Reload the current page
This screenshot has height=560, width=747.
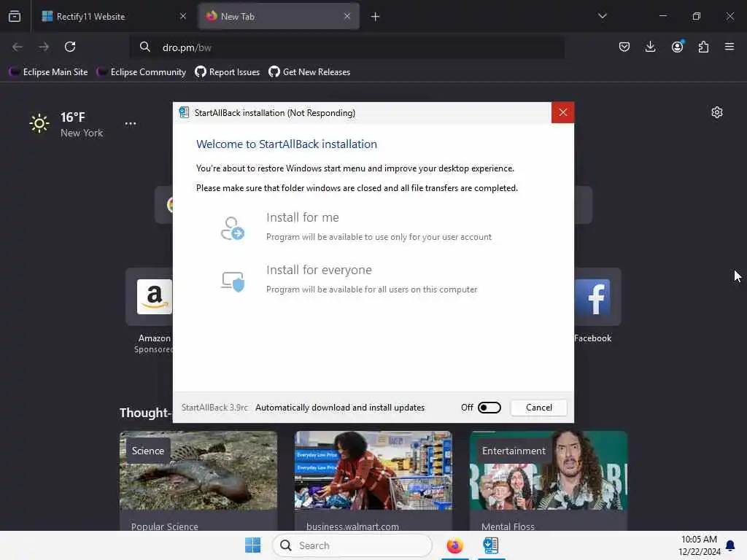point(70,47)
